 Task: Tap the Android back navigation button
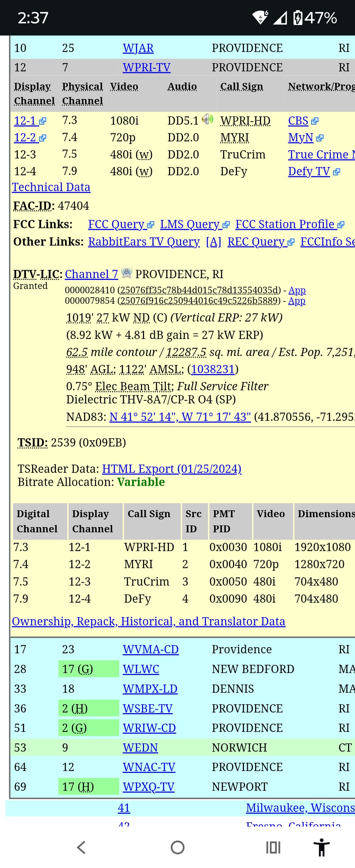pyautogui.click(x=81, y=847)
